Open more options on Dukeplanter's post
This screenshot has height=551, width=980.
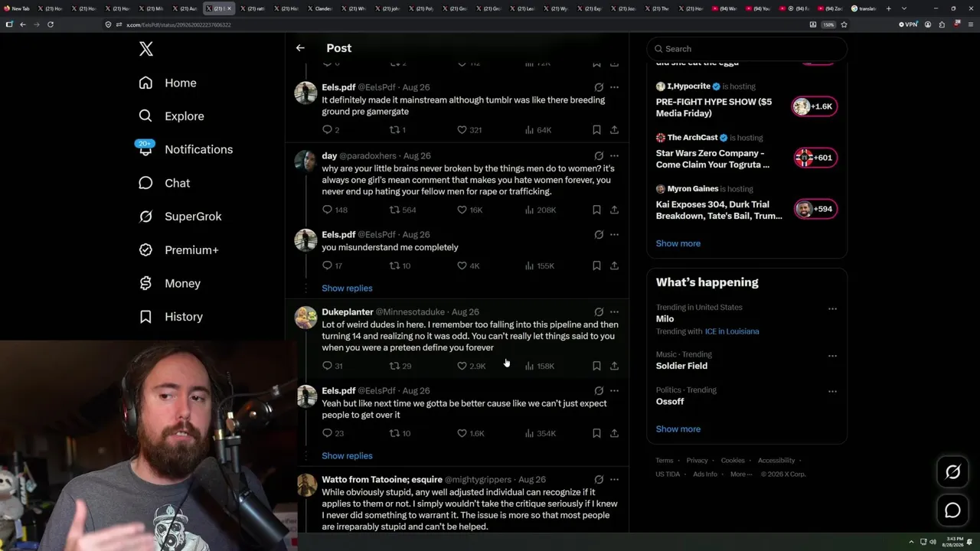pyautogui.click(x=614, y=312)
